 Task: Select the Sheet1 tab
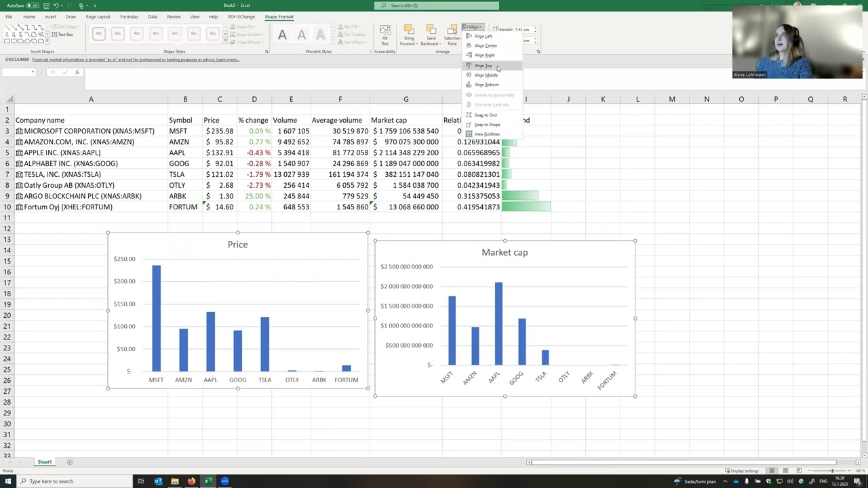click(x=45, y=462)
